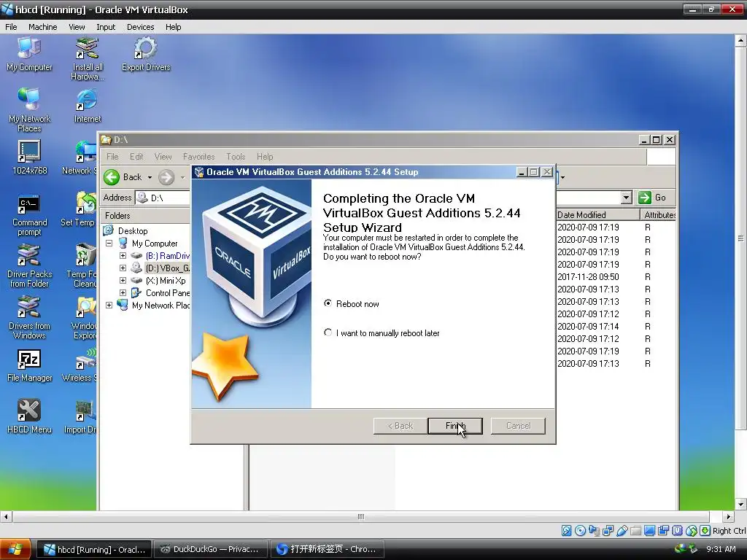Click VirtualBox display status icon

pyautogui.click(x=649, y=531)
